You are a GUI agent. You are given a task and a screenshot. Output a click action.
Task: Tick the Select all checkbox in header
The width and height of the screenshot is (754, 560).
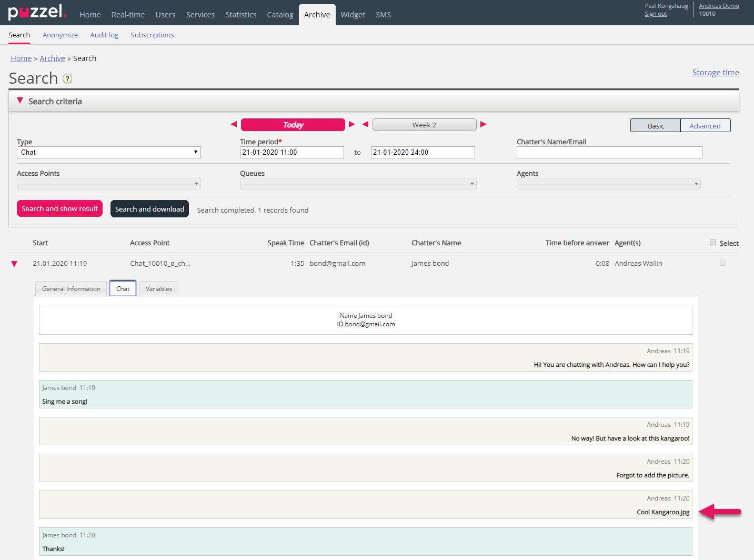[713, 243]
